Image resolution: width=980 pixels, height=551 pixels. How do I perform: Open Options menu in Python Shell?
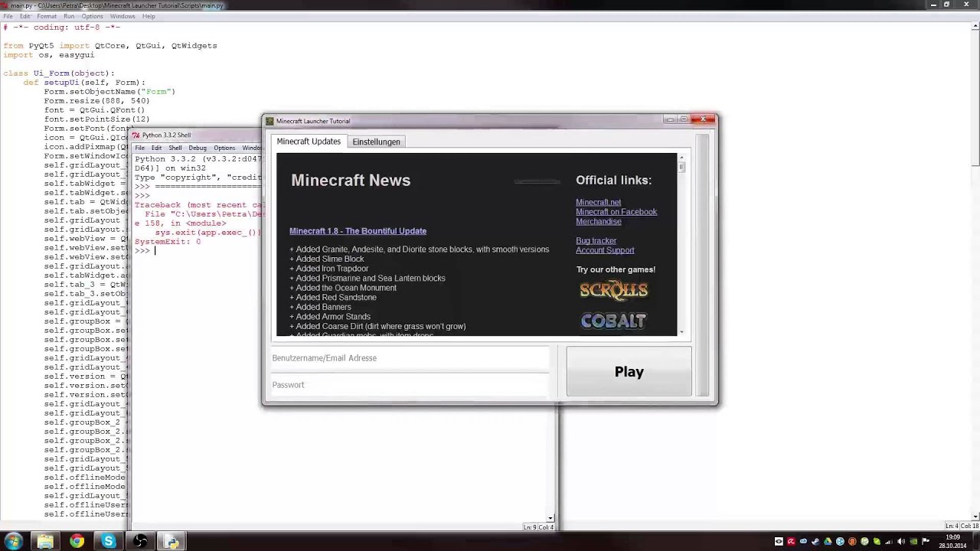point(224,148)
